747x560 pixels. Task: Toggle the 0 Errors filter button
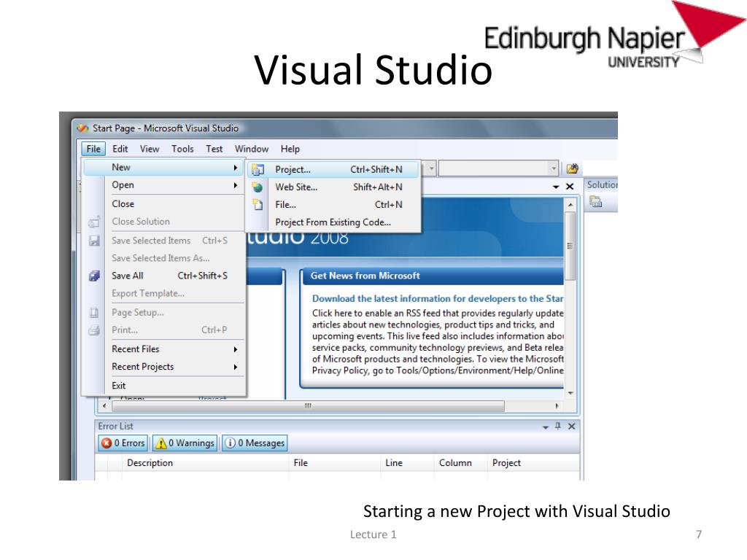[123, 443]
